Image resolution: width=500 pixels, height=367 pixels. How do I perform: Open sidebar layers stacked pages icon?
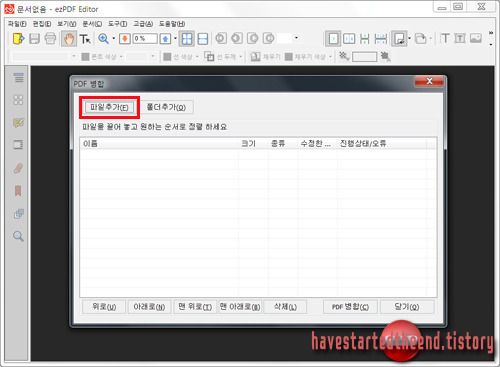pyautogui.click(x=18, y=214)
